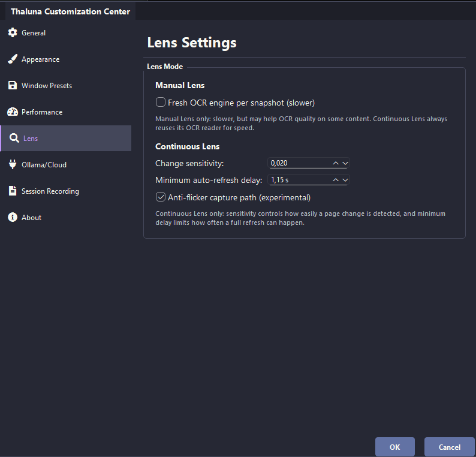Confirm settings with the OK button

tap(395, 447)
